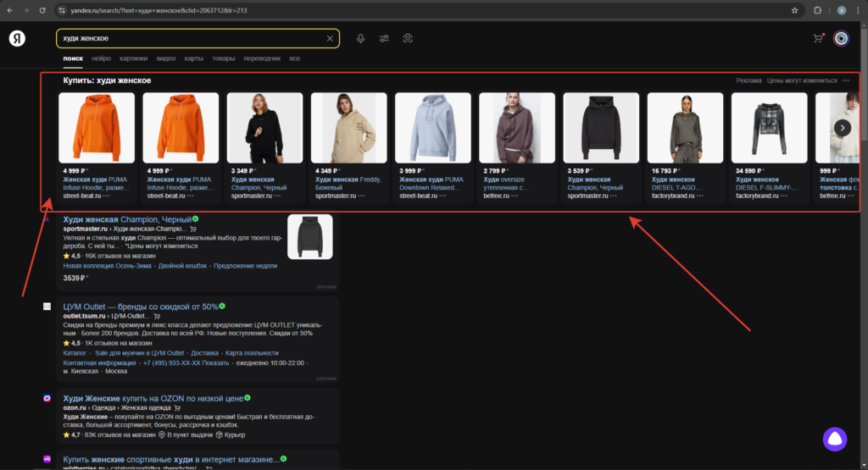Switch to the 'нейро' tab

point(102,58)
